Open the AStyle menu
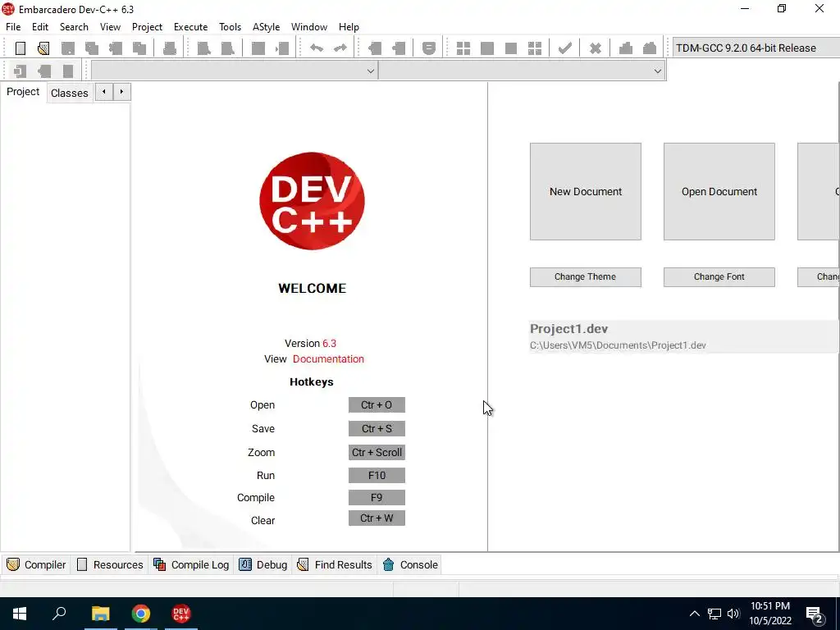 click(267, 27)
